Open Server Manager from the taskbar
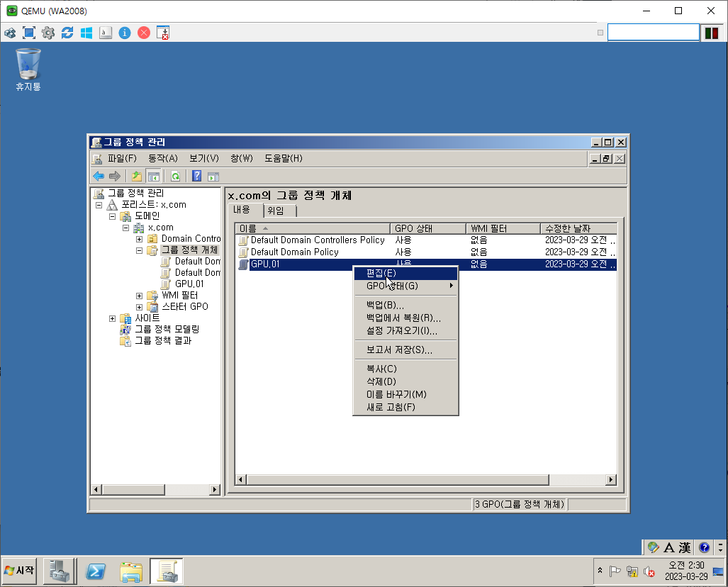This screenshot has width=728, height=587. [x=60, y=571]
